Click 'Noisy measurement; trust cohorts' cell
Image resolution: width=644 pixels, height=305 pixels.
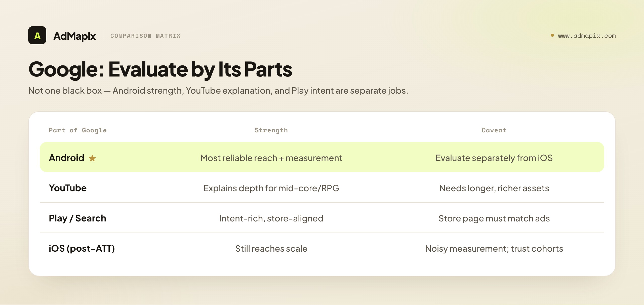coord(494,249)
